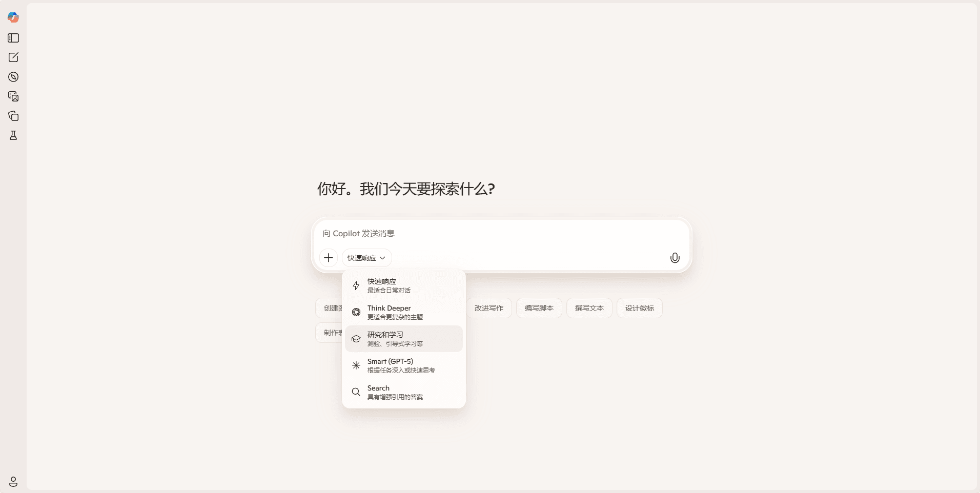Select 研究和学习 mode option

(403, 339)
